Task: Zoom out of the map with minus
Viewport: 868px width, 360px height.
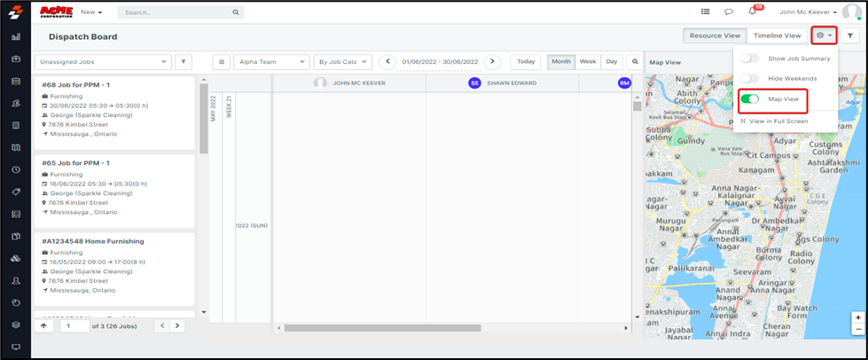Action: click(857, 329)
